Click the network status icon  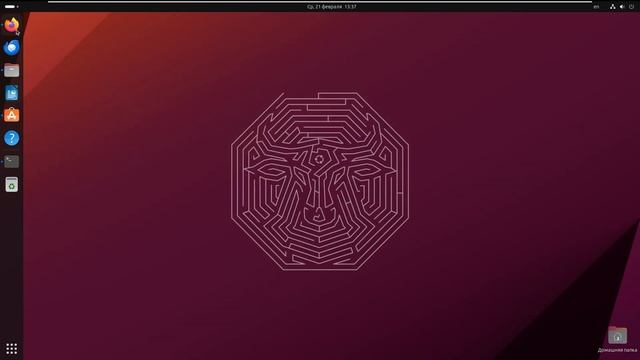[x=612, y=7]
